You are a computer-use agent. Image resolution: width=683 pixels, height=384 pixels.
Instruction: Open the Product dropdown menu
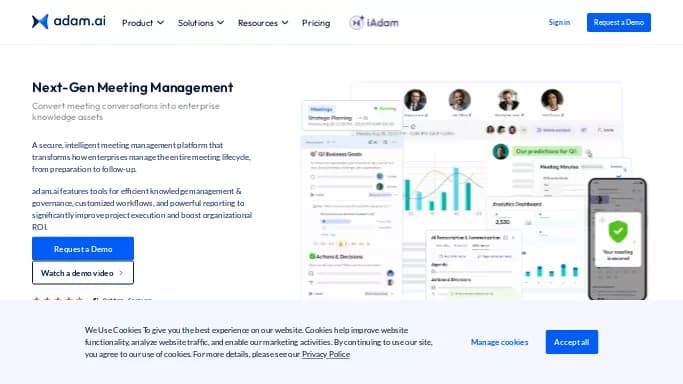pyautogui.click(x=143, y=23)
